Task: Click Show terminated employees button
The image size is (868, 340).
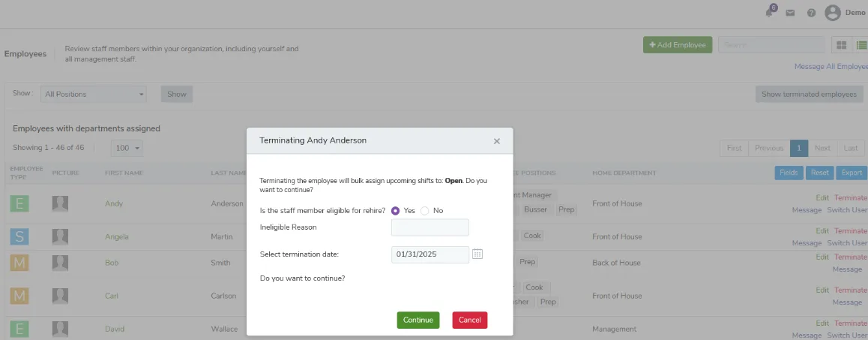Action: pos(810,95)
